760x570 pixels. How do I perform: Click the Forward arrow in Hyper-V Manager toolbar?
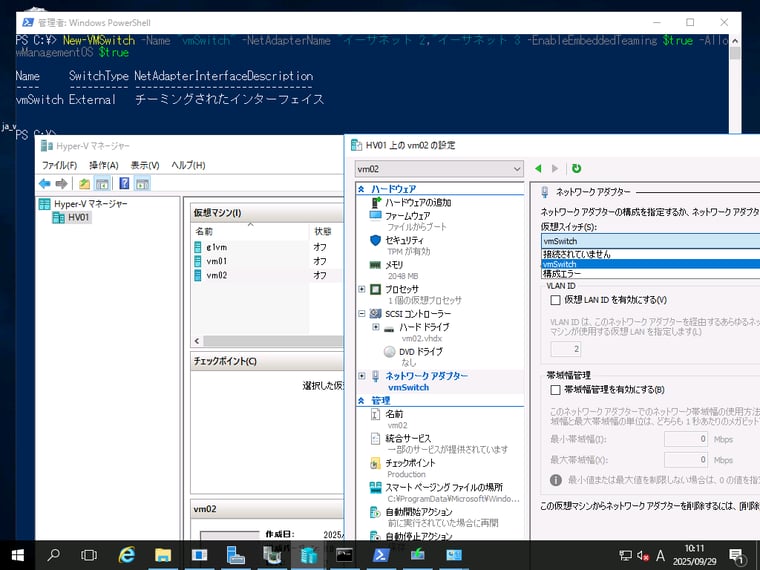(x=62, y=184)
